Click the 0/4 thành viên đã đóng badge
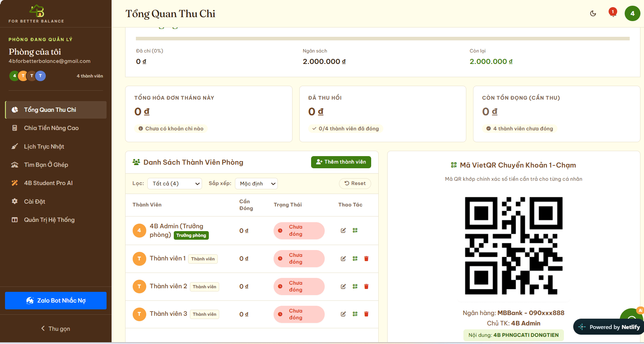Viewport: 644px width, 344px height. 345,129
